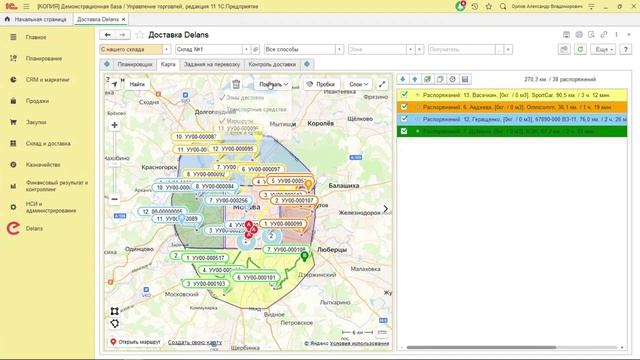Open history icon in title bar
This screenshot has height=360, width=640.
[475, 7]
